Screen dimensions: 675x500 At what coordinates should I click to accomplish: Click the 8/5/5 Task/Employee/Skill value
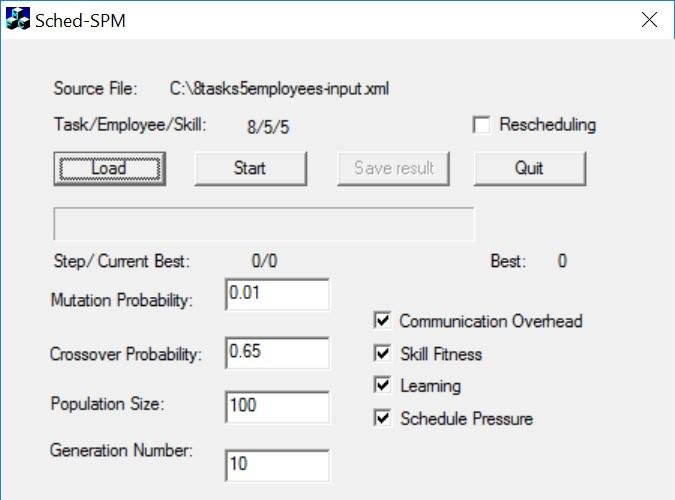click(x=268, y=127)
